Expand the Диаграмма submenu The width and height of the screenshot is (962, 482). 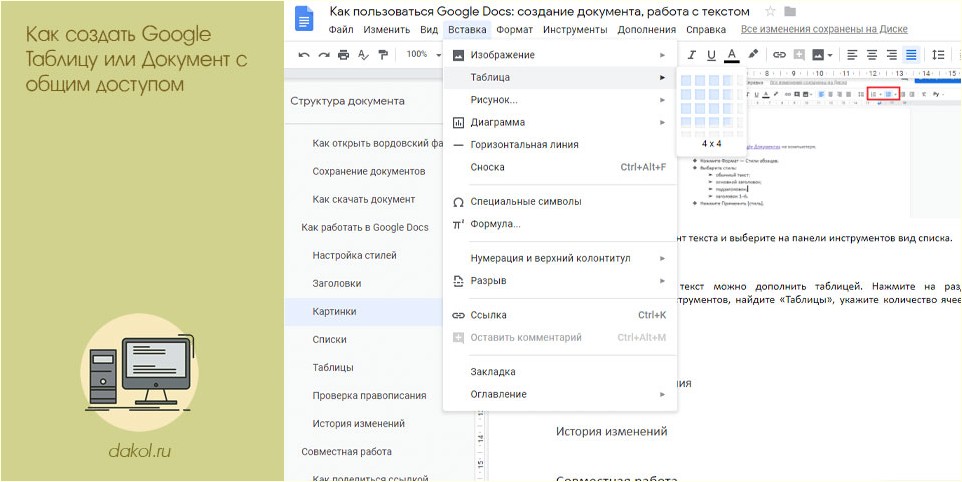point(560,123)
